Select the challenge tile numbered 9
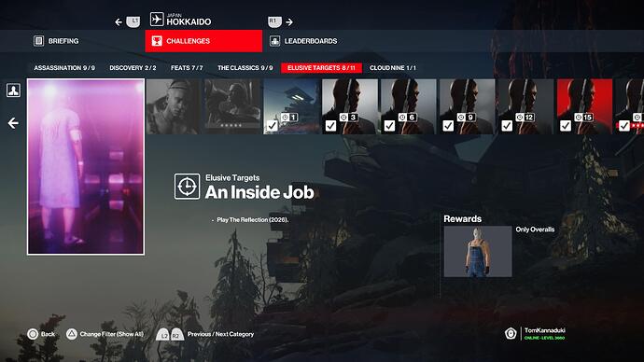 click(x=468, y=106)
